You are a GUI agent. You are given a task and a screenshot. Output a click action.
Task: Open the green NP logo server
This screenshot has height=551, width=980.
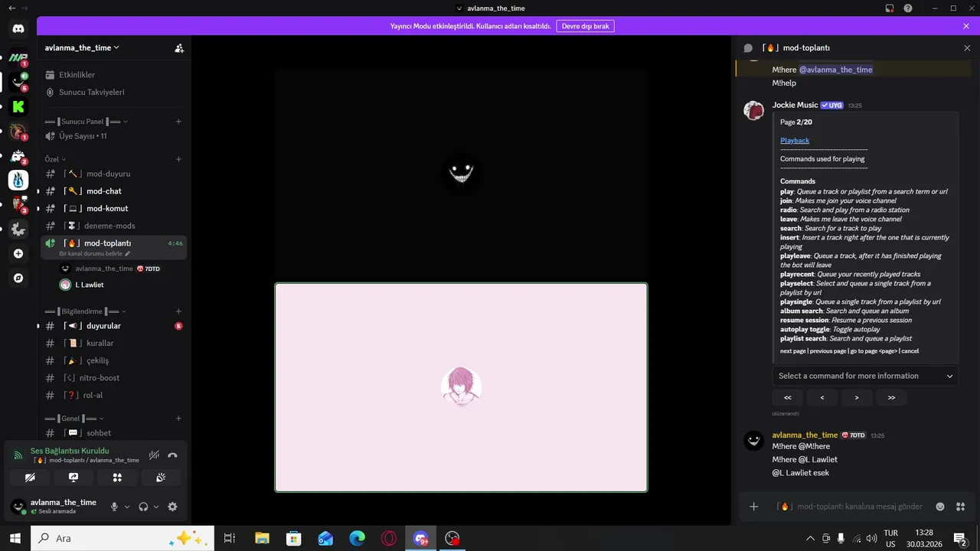[x=18, y=57]
